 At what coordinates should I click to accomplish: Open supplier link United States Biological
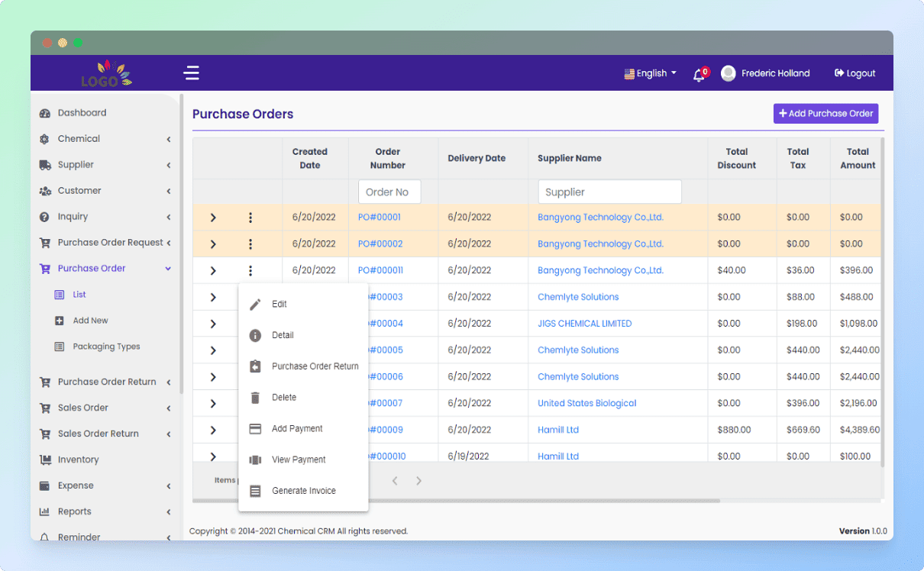[x=587, y=403]
